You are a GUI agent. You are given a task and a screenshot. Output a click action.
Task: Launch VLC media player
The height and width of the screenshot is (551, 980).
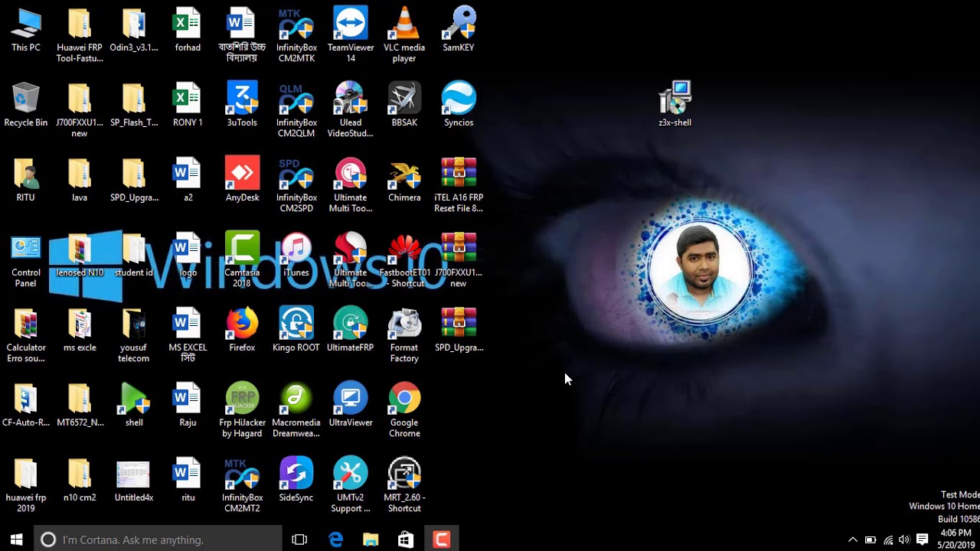pyautogui.click(x=404, y=34)
